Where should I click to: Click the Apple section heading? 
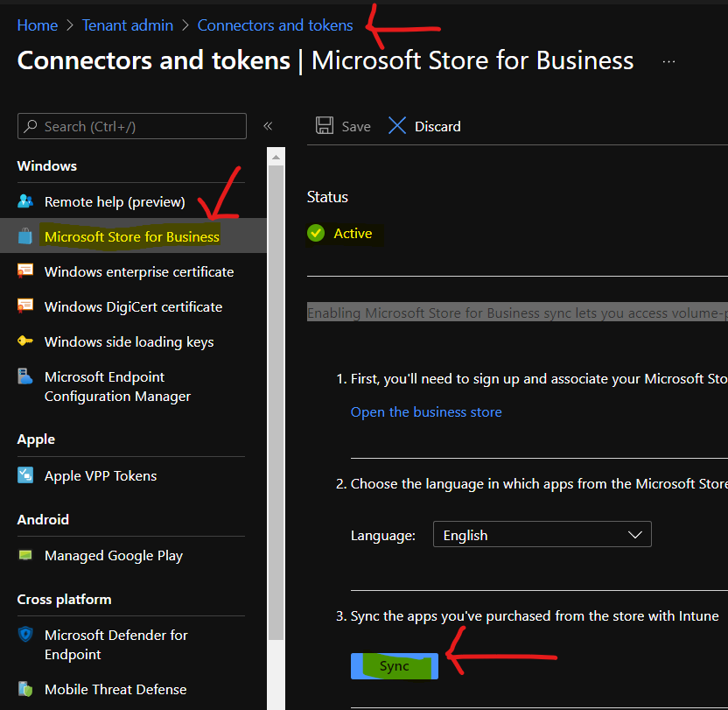tap(36, 439)
